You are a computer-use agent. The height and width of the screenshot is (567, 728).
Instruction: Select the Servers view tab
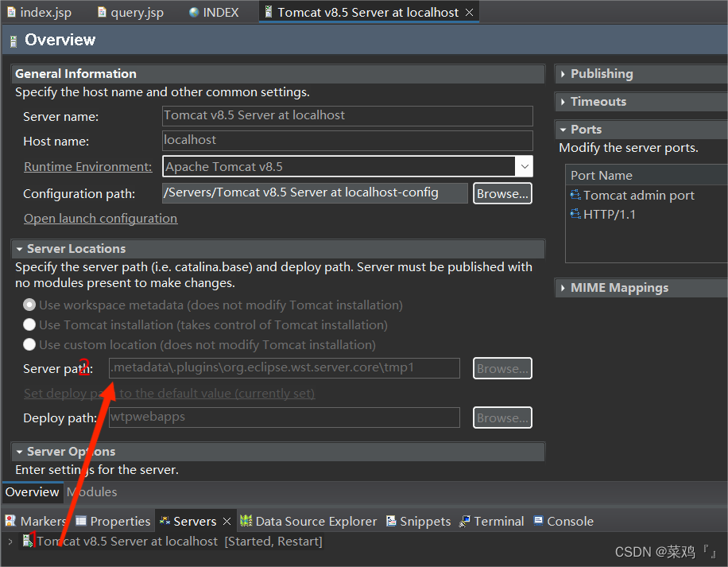[x=195, y=521]
